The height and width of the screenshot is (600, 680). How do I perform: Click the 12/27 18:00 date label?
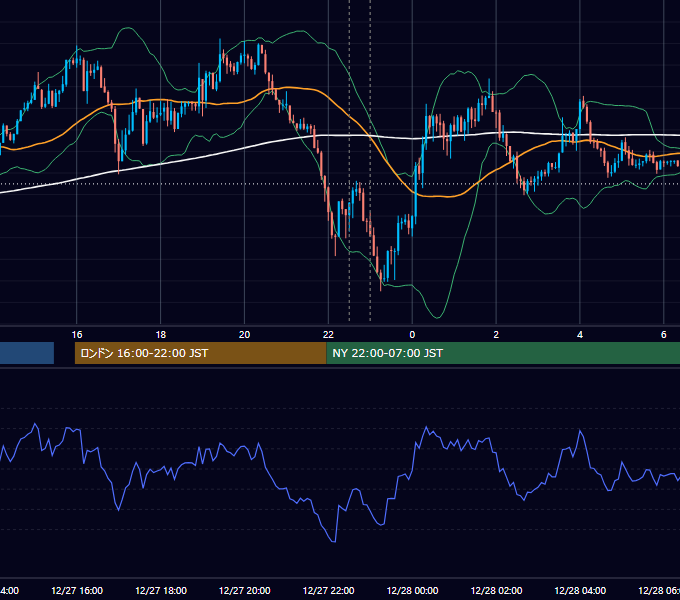coord(161,590)
